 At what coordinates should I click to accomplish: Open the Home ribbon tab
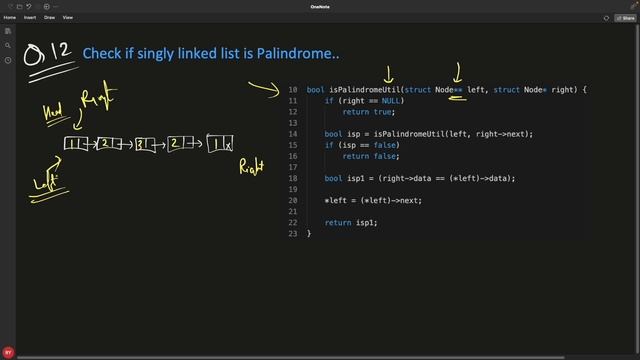pyautogui.click(x=10, y=18)
